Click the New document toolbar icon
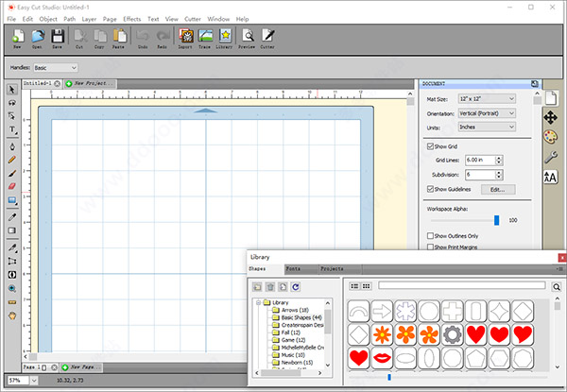This screenshot has width=567, height=392. 17,39
